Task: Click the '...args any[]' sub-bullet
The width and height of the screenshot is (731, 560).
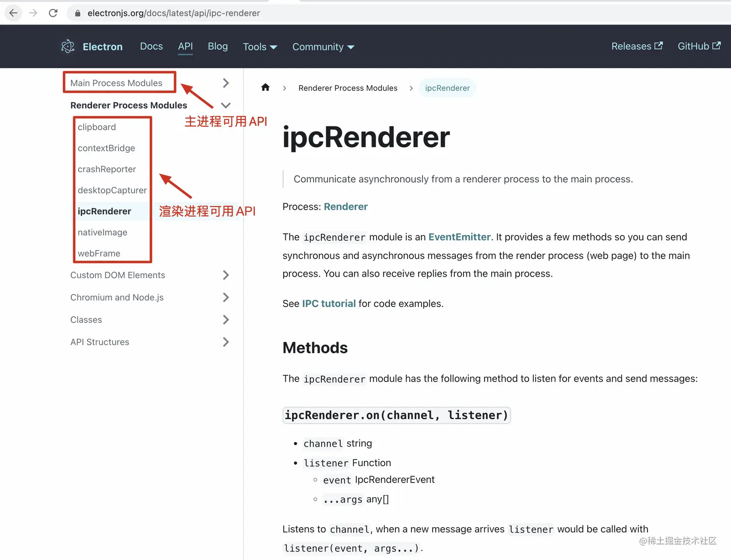Action: [356, 499]
